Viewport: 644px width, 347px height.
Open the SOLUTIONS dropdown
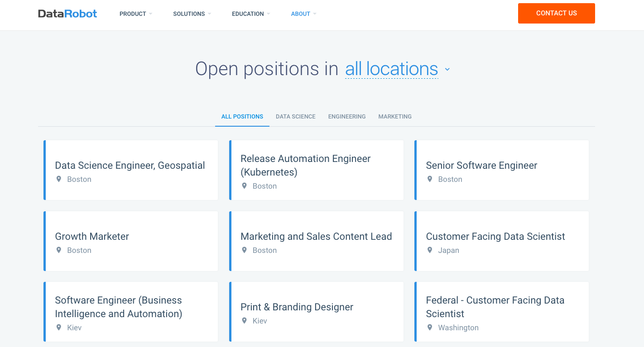192,14
